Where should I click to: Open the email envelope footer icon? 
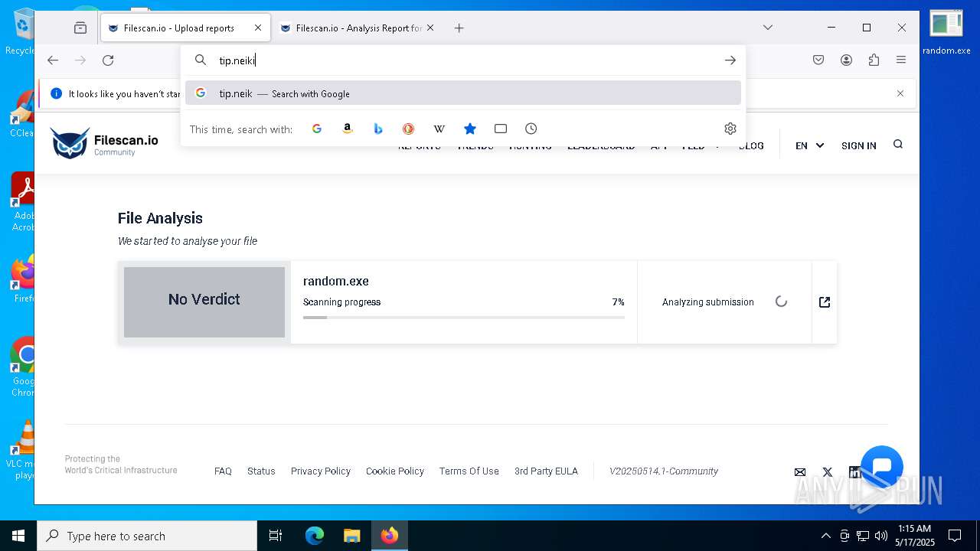[800, 472]
